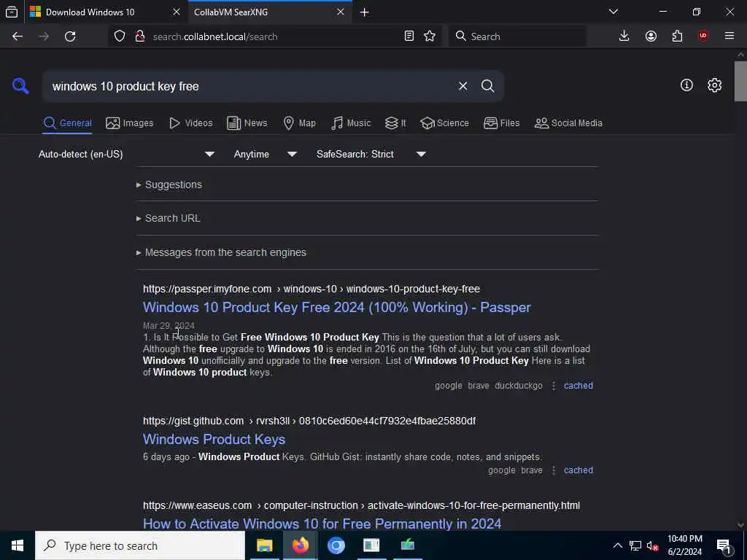Reload the current page
Viewport: 747px width, 560px height.
70,36
